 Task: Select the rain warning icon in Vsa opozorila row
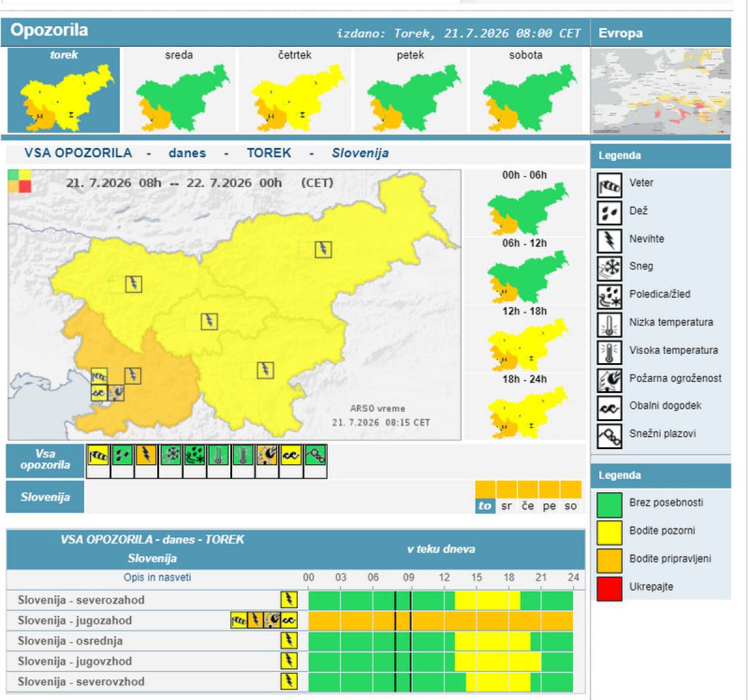click(122, 455)
